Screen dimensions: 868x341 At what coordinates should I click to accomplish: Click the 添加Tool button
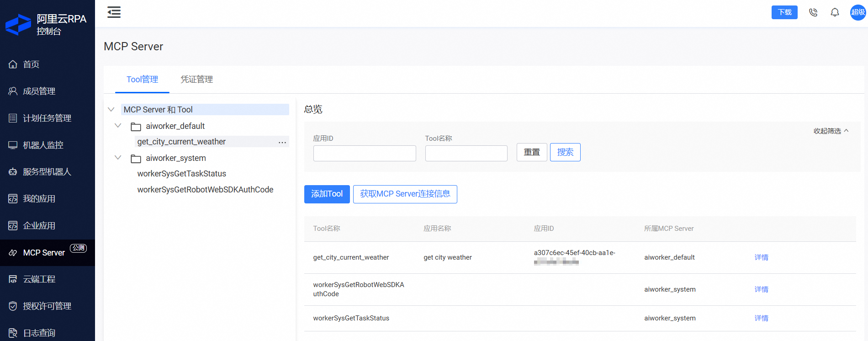[x=327, y=194]
